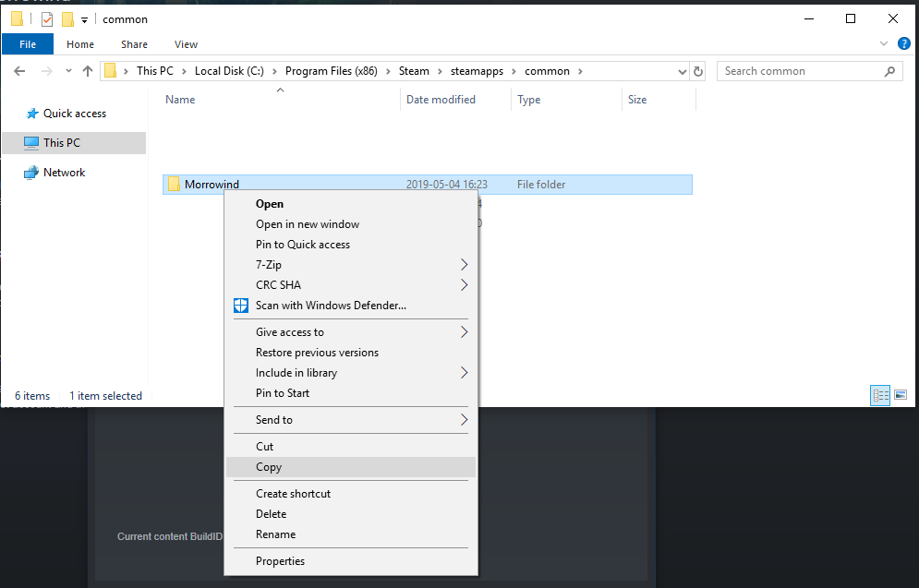
Task: Open Explorer help question mark icon
Action: (904, 43)
